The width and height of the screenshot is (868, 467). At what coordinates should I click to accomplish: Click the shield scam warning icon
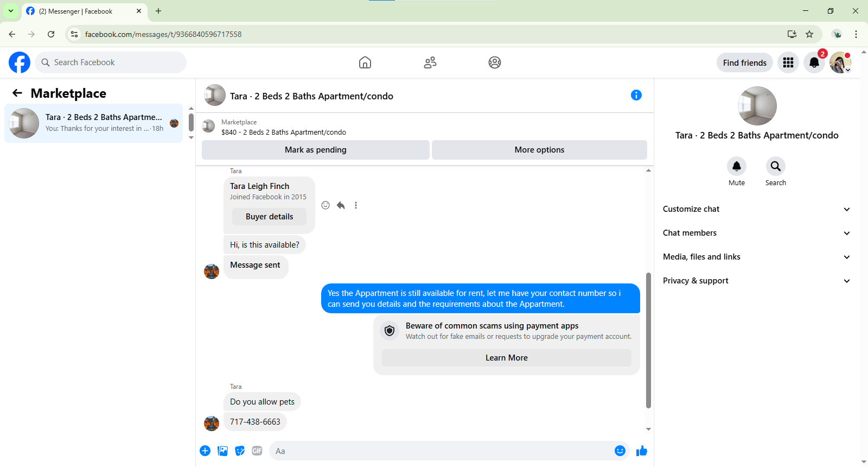click(x=390, y=331)
